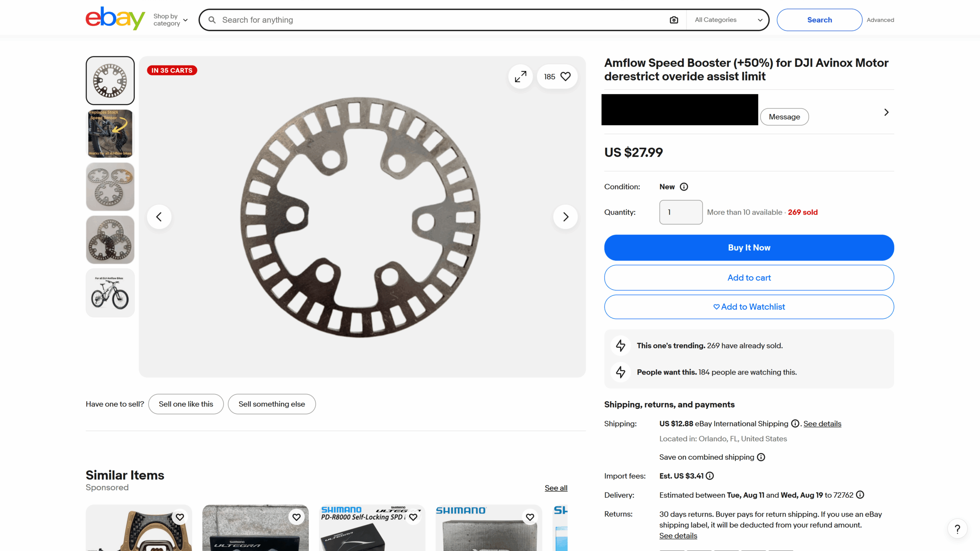Click the Add to cart button
The image size is (980, 551).
(749, 278)
